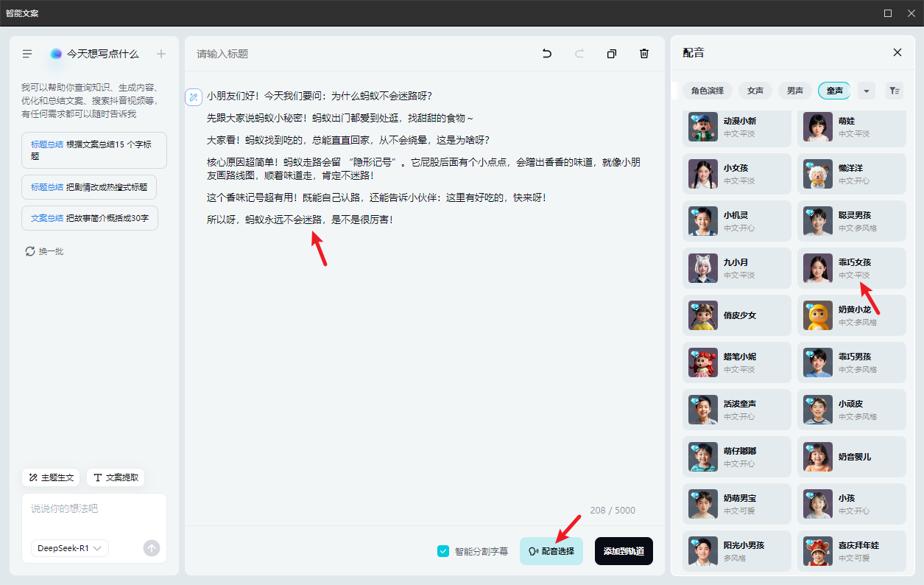Switch to the 角色演绎 tab
924x585 pixels.
(707, 91)
